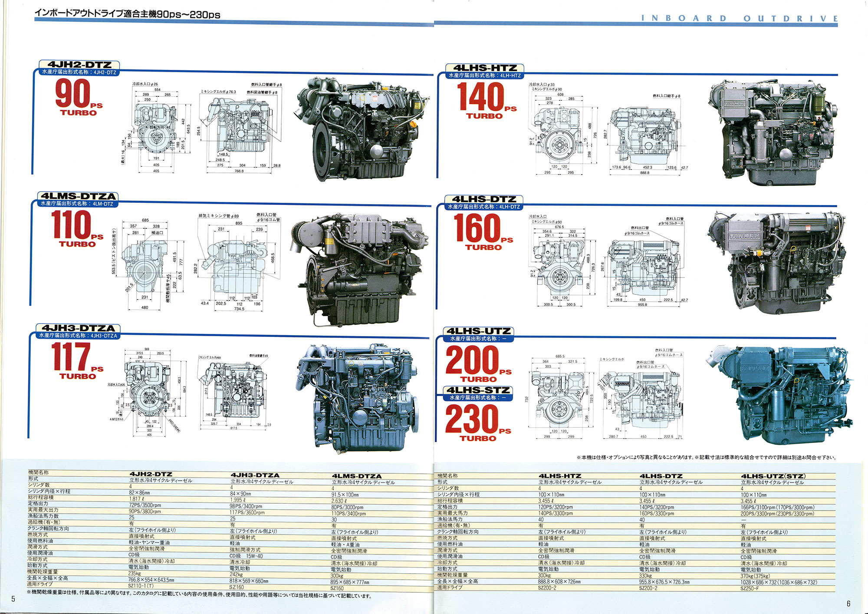
Task: Click the 'SZ160' drive value under 4JH3-DTZA
Action: (236, 587)
